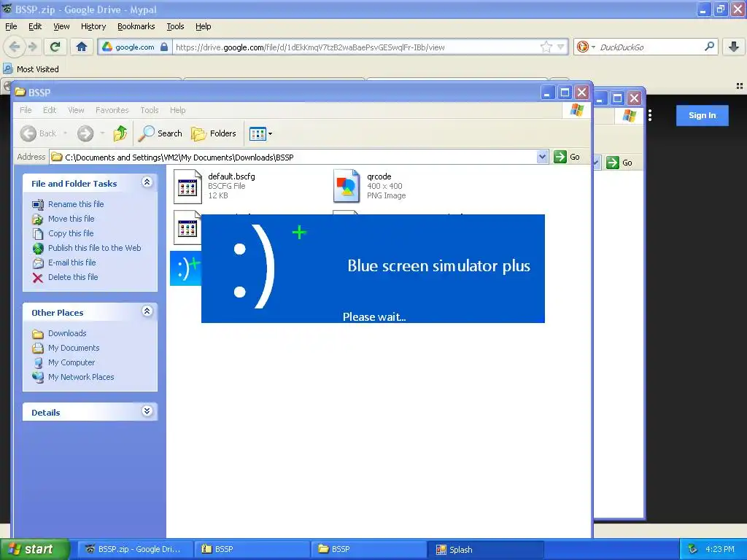Expand the Details panel
747x560 pixels.
pyautogui.click(x=147, y=411)
